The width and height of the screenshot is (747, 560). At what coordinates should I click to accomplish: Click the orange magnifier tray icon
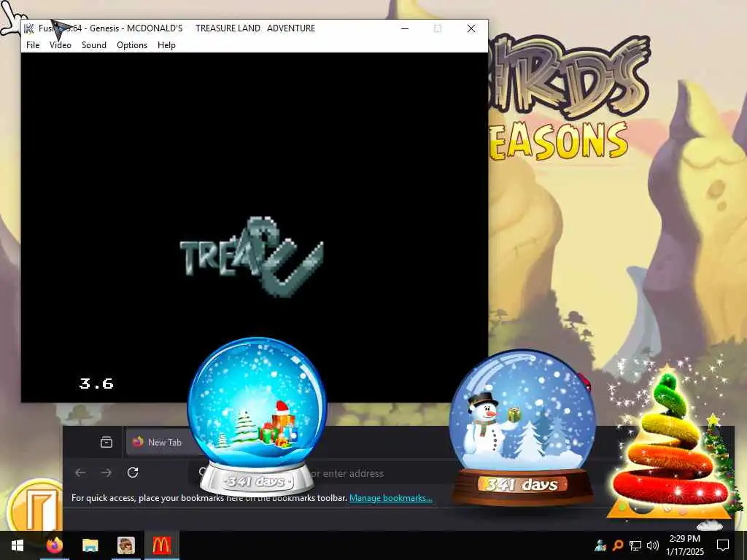click(x=618, y=545)
